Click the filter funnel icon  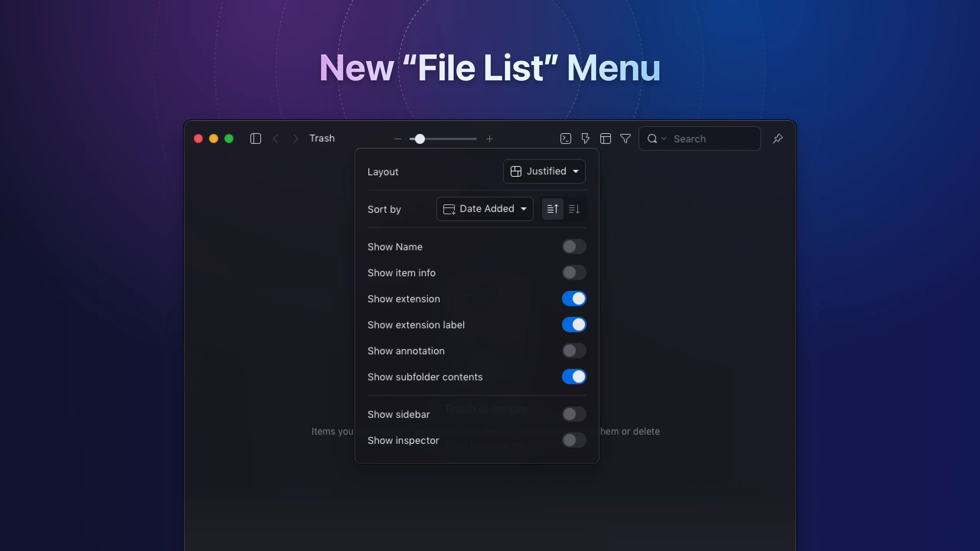[626, 139]
